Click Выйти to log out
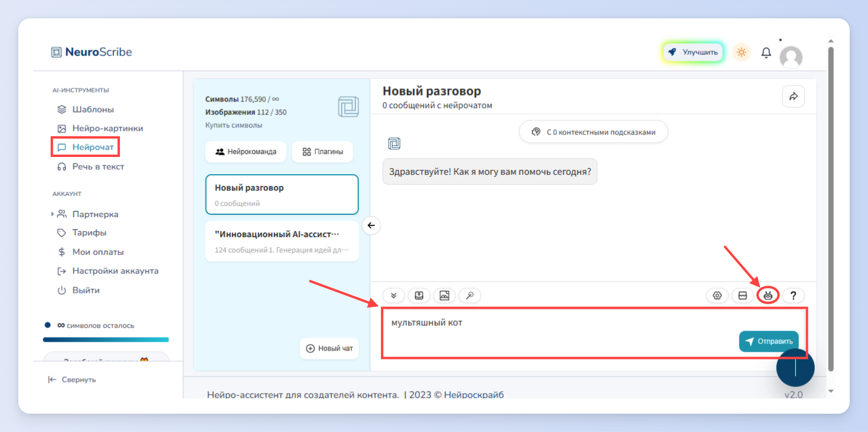Image resolution: width=868 pixels, height=432 pixels. tap(79, 290)
